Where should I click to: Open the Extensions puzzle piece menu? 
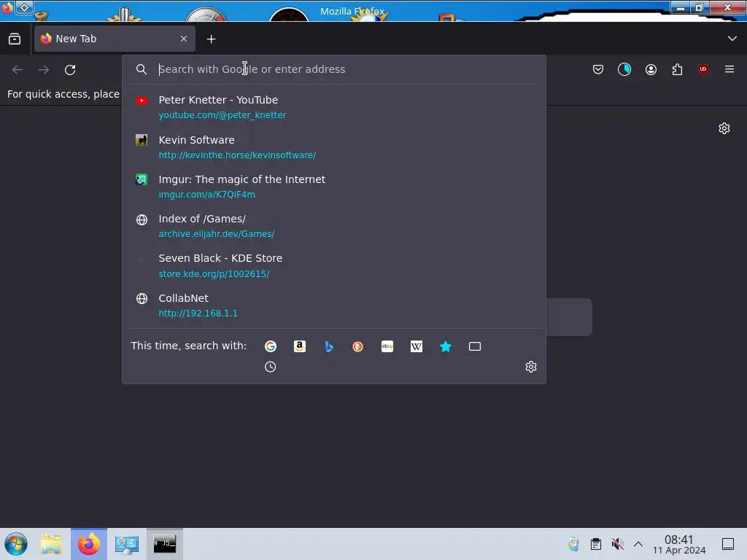click(x=677, y=69)
